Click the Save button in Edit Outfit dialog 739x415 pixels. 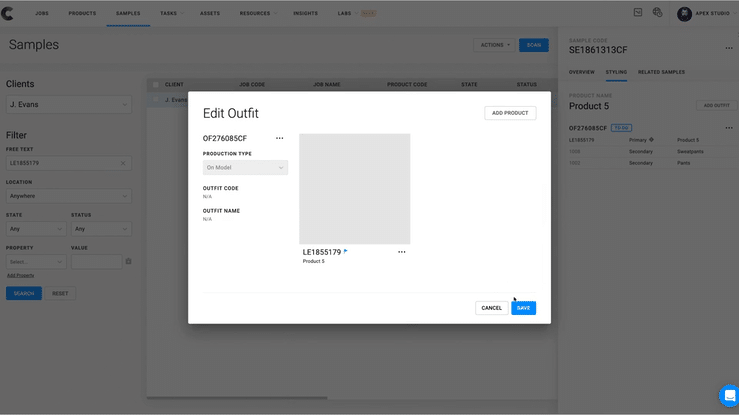point(524,308)
